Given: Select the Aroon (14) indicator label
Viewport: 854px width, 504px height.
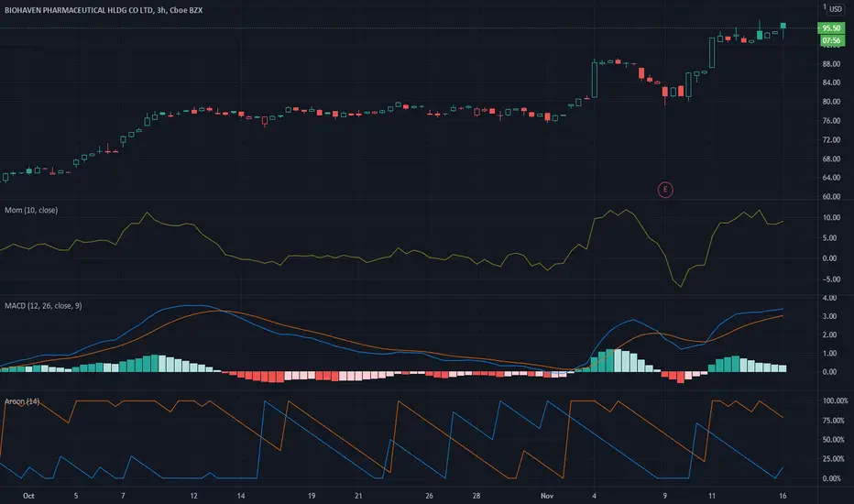Looking at the screenshot, I should (x=22, y=401).
